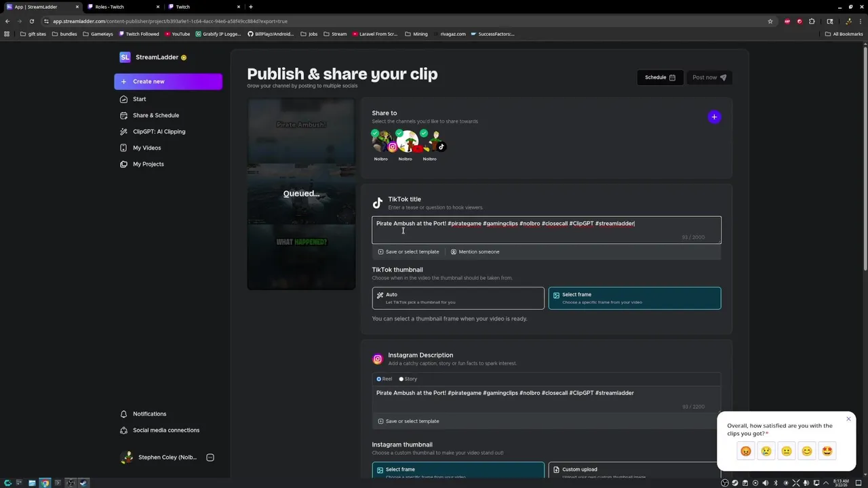Image resolution: width=868 pixels, height=488 pixels.
Task: Open the Stephen Coley account menu icon
Action: 210,457
